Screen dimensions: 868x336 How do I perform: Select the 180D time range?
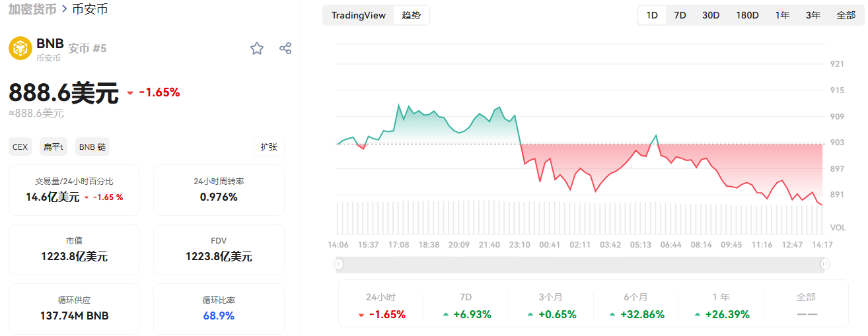747,15
